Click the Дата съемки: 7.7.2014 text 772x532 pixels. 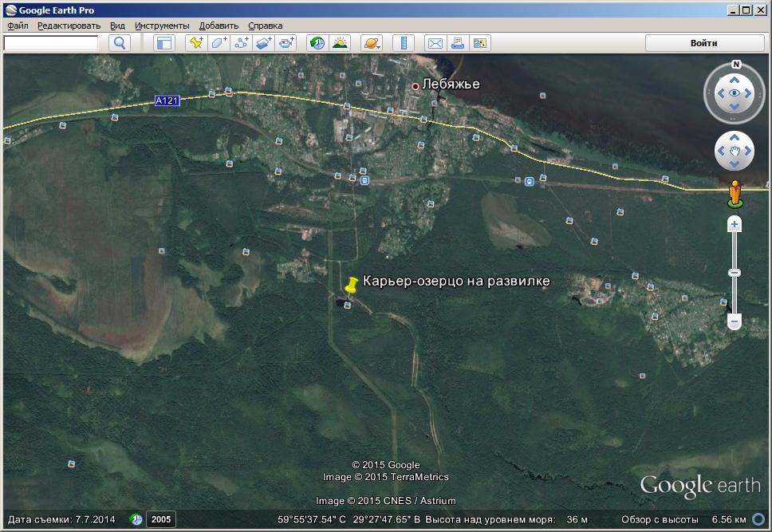pos(61,519)
